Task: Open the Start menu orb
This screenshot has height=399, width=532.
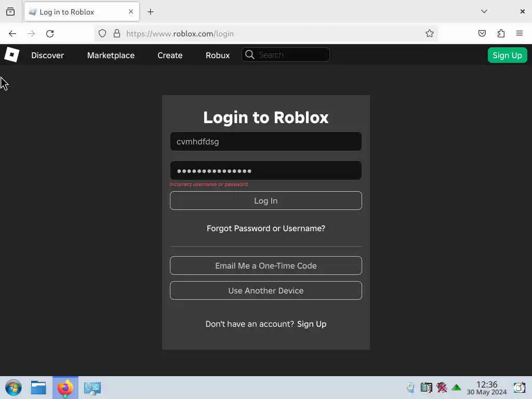Action: click(14, 388)
